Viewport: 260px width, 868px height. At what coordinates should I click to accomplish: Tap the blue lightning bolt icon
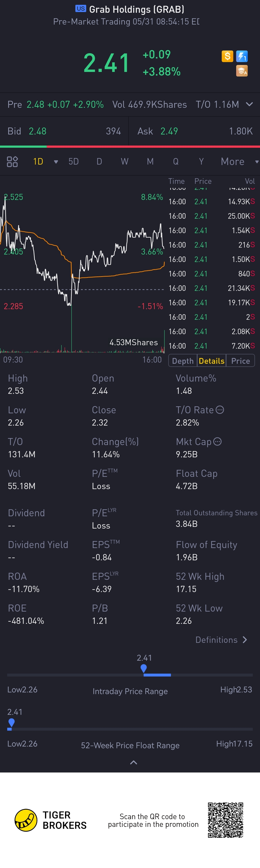coord(242,56)
